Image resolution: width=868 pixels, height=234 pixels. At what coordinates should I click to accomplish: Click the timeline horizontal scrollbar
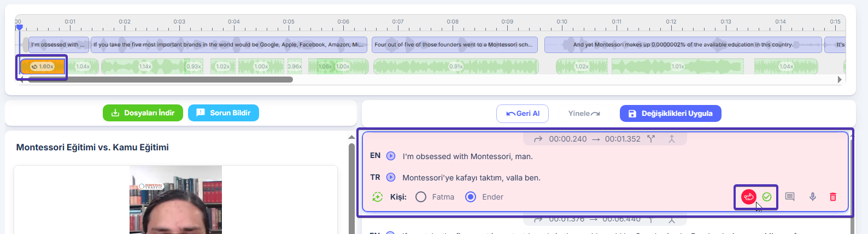[159, 80]
